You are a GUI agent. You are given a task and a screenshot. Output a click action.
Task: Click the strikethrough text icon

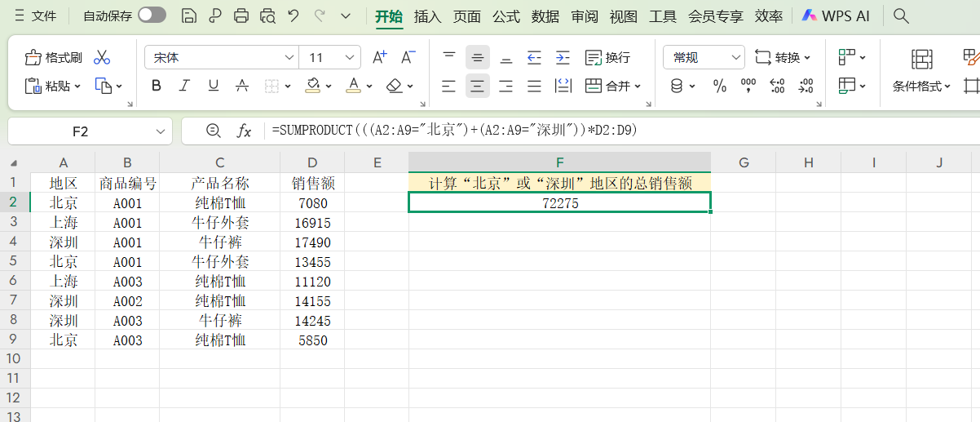coord(241,86)
